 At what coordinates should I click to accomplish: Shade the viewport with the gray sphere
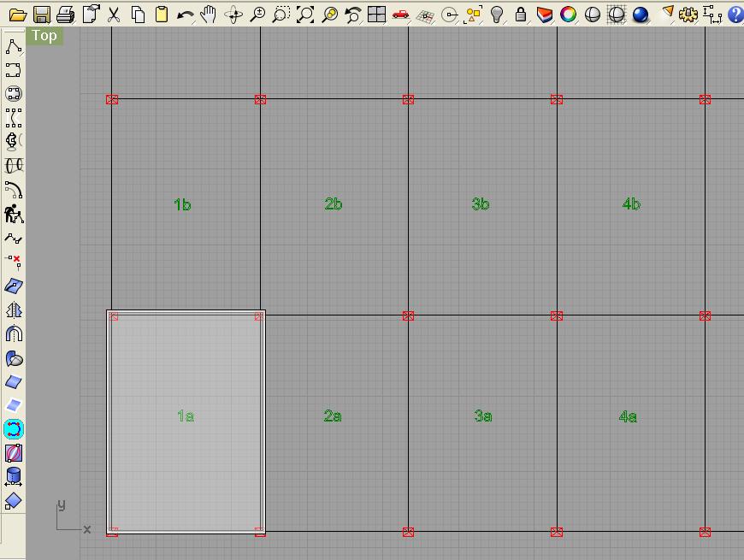pyautogui.click(x=593, y=15)
